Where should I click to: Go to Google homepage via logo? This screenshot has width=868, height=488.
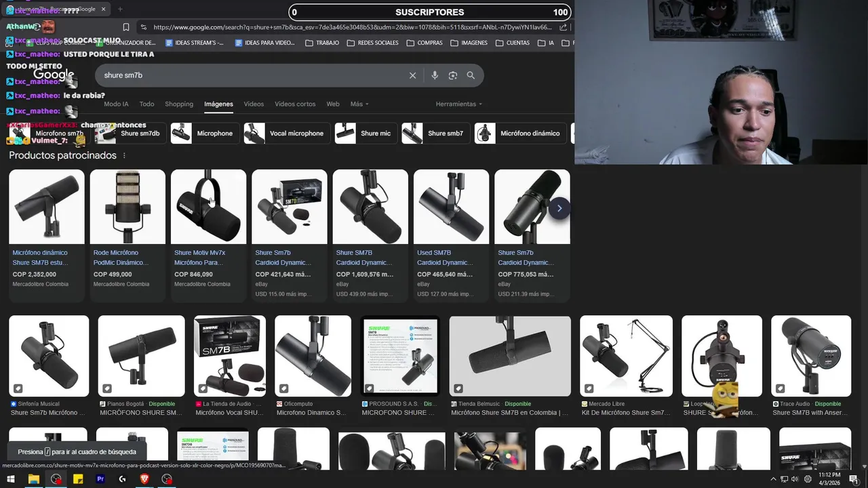(54, 75)
